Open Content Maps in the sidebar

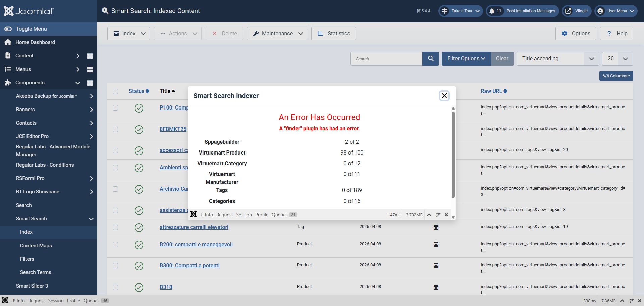click(36, 246)
